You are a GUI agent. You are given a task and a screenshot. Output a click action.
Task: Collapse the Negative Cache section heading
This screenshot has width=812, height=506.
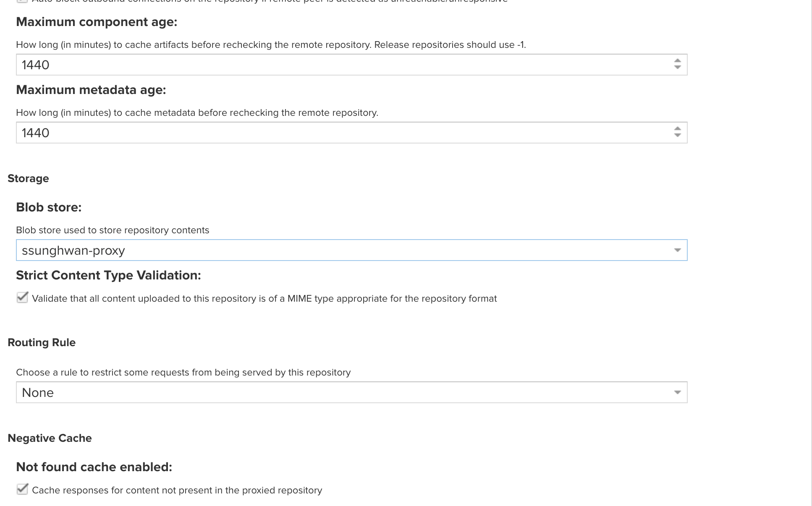pyautogui.click(x=50, y=438)
